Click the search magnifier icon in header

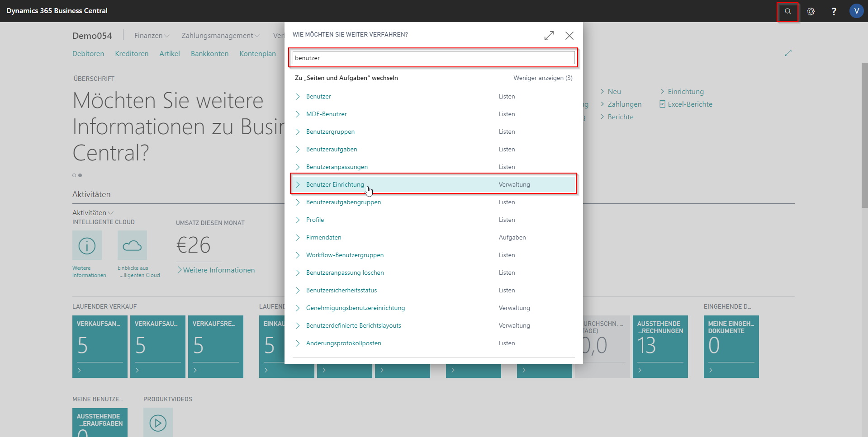[787, 11]
